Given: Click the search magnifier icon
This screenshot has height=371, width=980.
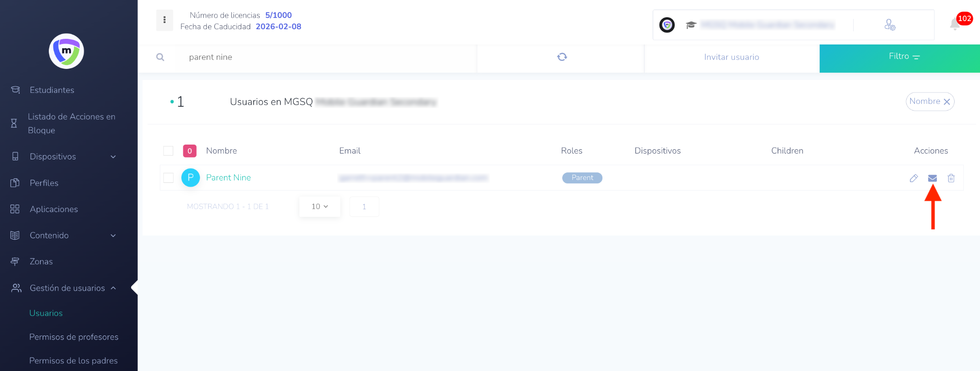Looking at the screenshot, I should tap(160, 57).
